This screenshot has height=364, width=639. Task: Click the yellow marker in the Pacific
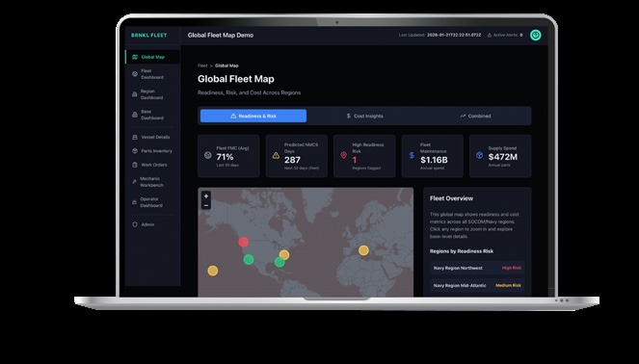(213, 271)
